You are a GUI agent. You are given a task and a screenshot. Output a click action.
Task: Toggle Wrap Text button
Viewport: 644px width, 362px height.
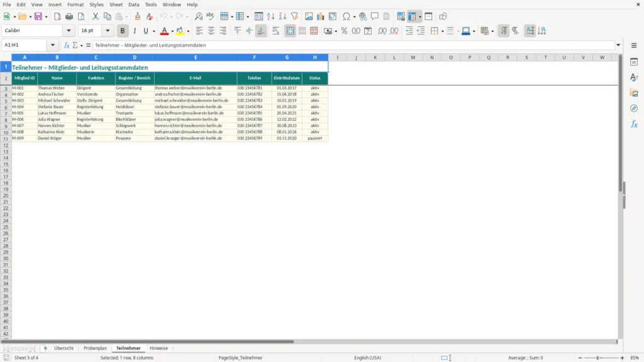click(x=275, y=31)
